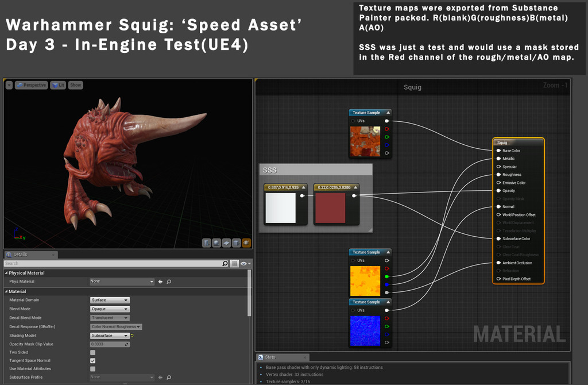
Task: Open the Shading Model dropdown showing Subsurface
Action: click(110, 336)
